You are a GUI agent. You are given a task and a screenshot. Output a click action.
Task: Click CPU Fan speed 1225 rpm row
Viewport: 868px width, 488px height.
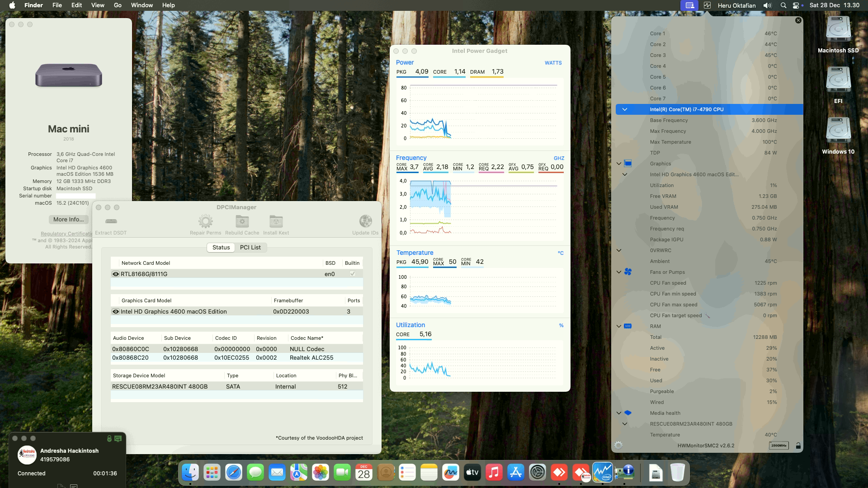709,283
